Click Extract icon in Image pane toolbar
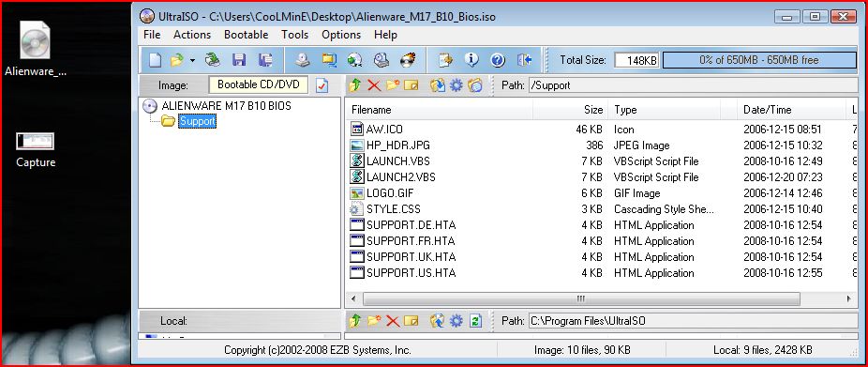 (438, 85)
